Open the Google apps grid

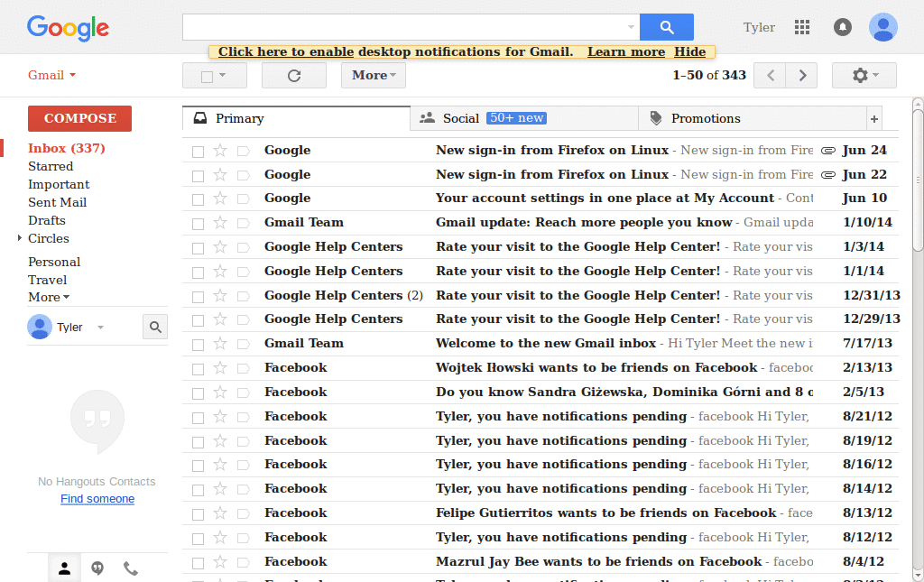(x=802, y=27)
